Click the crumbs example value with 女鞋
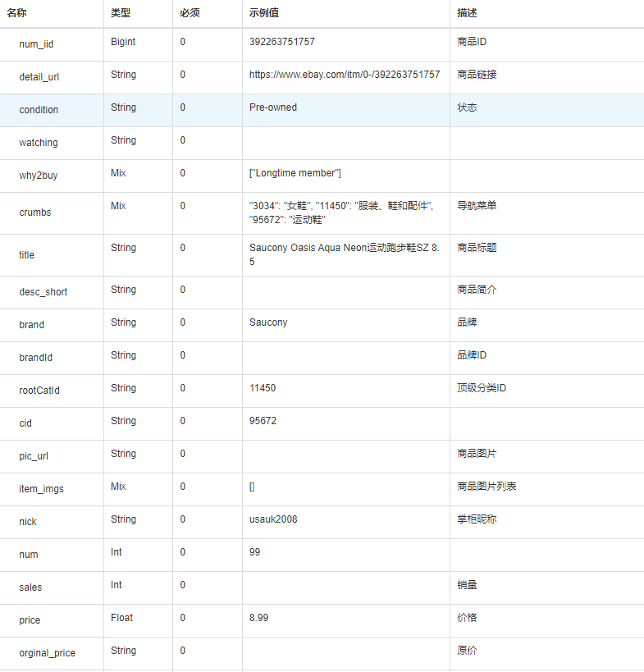644x672 pixels. [x=341, y=213]
